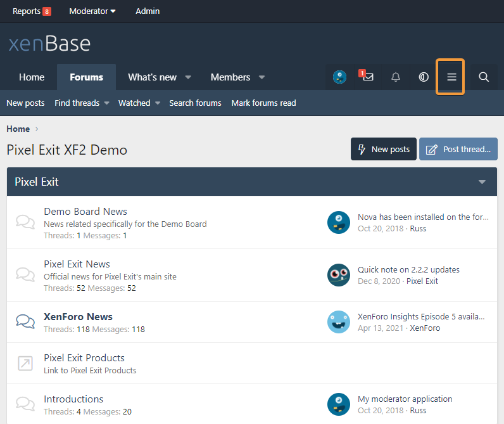Viewport: 504px width, 424px height.
Task: Expand the Find threads dropdown arrow
Action: pyautogui.click(x=107, y=103)
